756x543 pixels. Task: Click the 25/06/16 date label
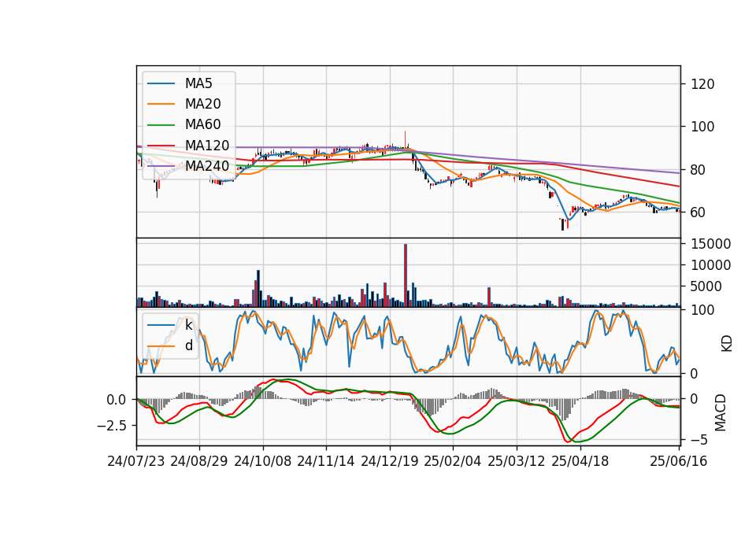[679, 461]
